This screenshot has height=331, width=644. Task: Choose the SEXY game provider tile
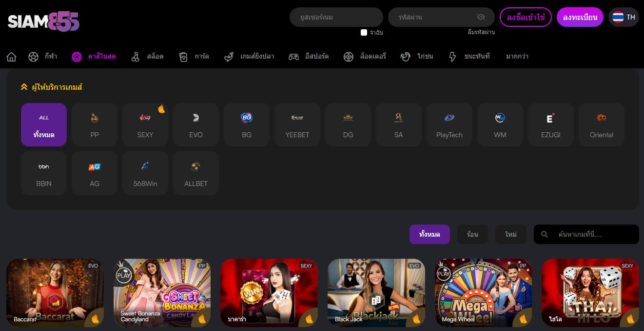point(145,124)
